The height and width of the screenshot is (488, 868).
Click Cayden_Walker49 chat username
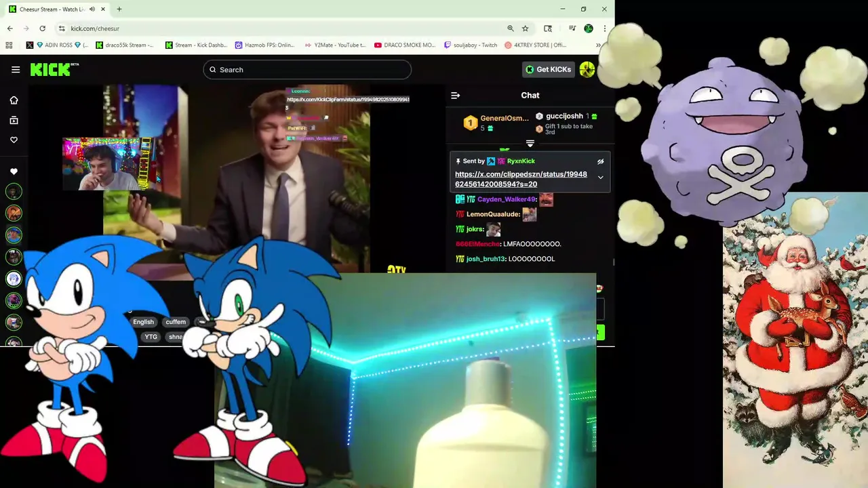click(x=505, y=199)
